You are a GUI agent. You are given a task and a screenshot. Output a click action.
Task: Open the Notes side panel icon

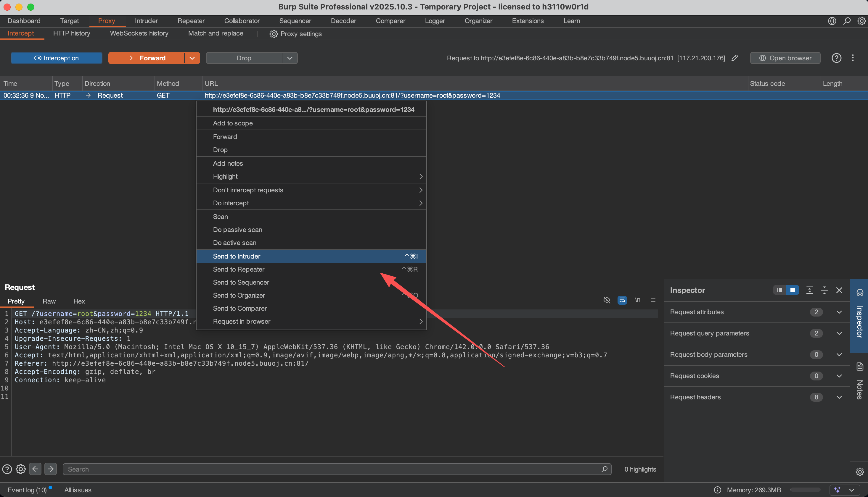[x=859, y=367]
